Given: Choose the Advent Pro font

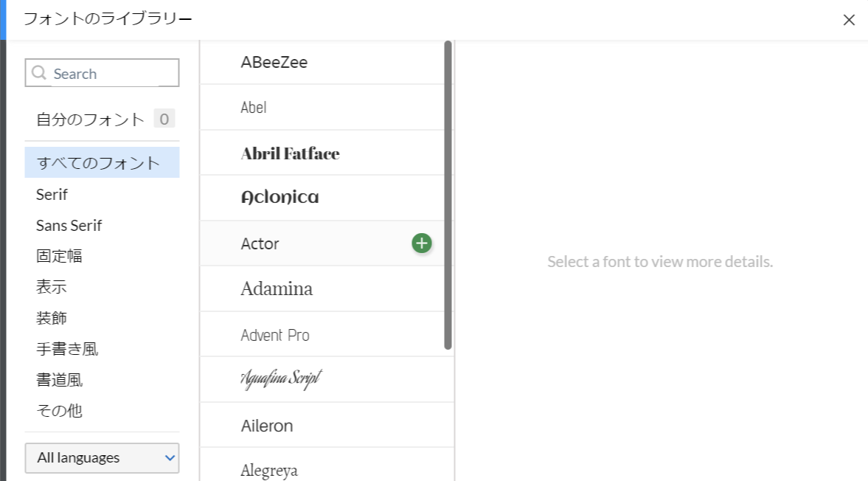Looking at the screenshot, I should click(x=275, y=335).
